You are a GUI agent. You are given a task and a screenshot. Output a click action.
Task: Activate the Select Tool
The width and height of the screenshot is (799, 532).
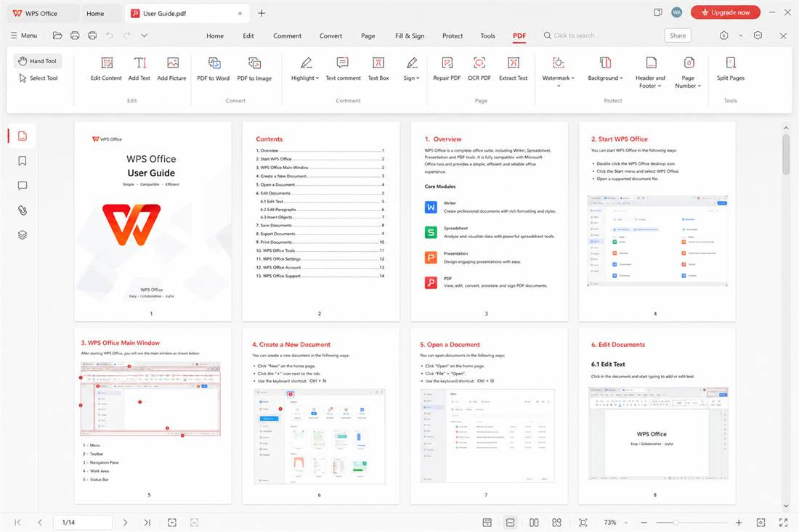(x=38, y=78)
